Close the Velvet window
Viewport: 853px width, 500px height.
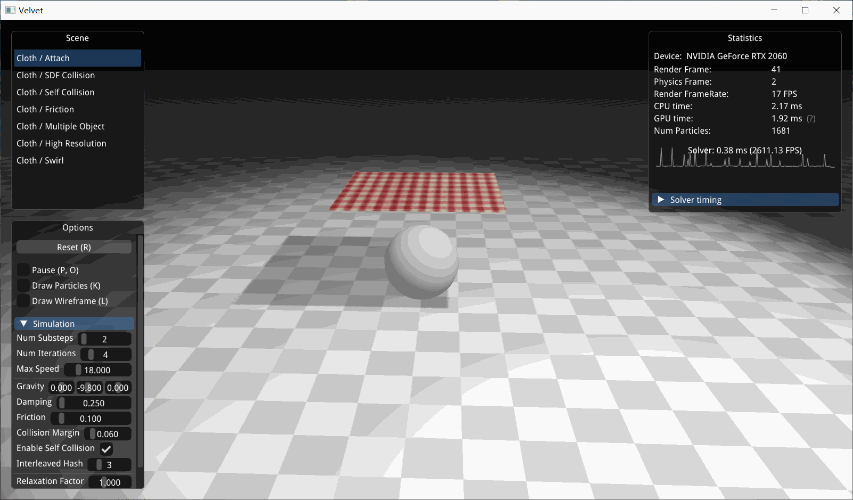pyautogui.click(x=837, y=10)
